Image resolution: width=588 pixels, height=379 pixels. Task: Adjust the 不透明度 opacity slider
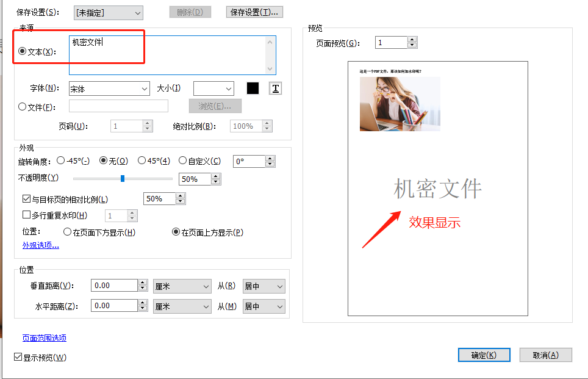coord(122,178)
